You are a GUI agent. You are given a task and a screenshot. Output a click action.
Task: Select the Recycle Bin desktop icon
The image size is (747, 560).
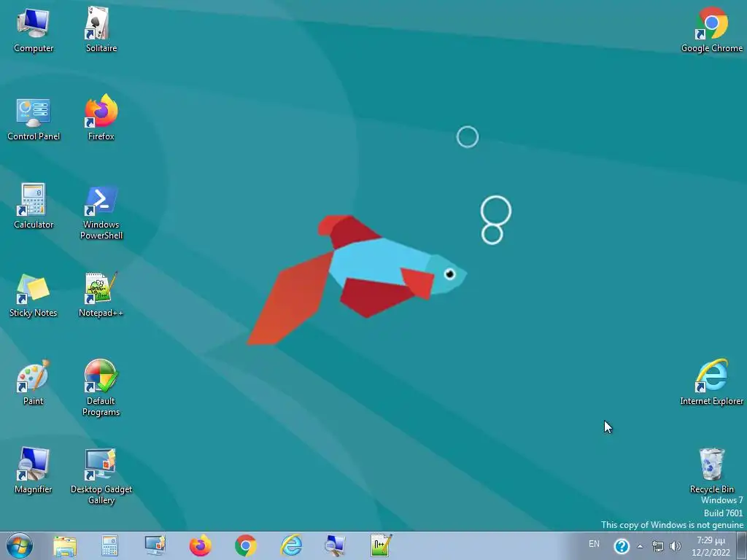pos(711,472)
